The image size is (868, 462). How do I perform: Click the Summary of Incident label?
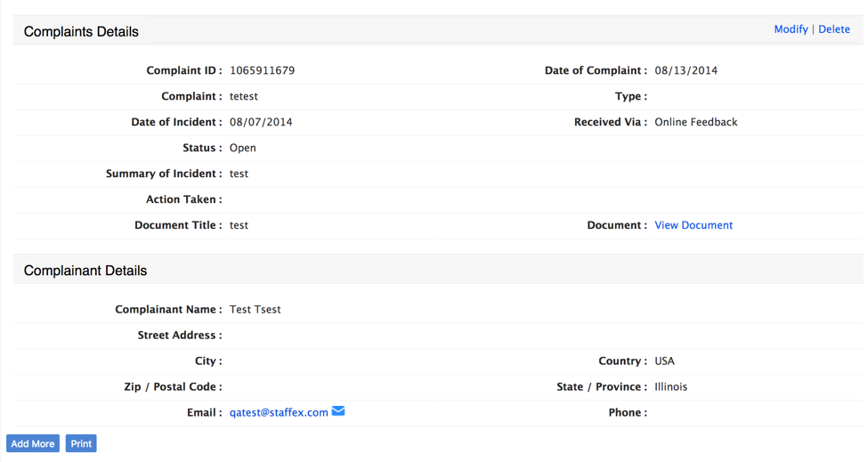(164, 174)
